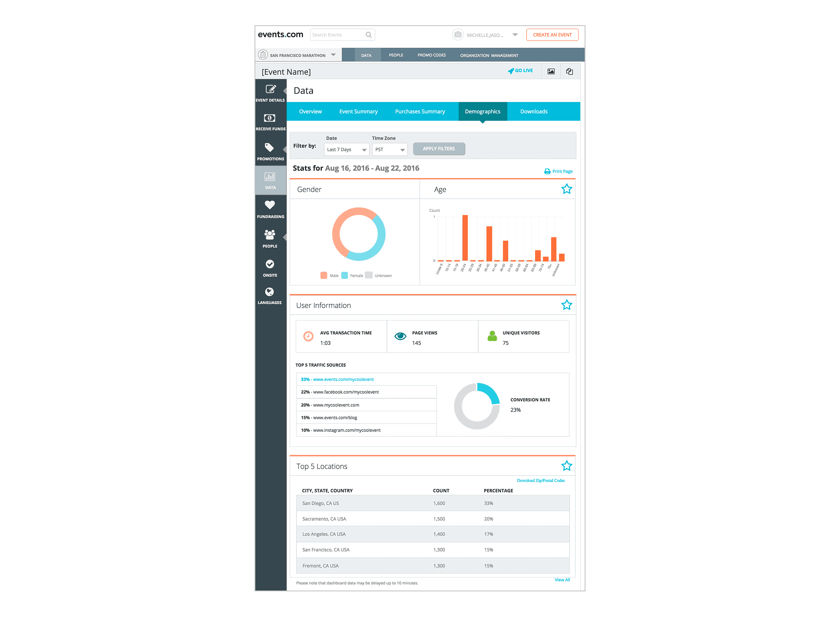Open the PST time zone dropdown
Viewport: 840px width, 630px height.
click(390, 150)
